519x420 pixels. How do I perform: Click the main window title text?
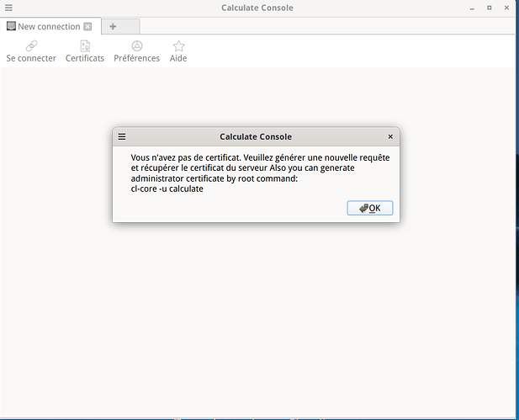tap(257, 8)
